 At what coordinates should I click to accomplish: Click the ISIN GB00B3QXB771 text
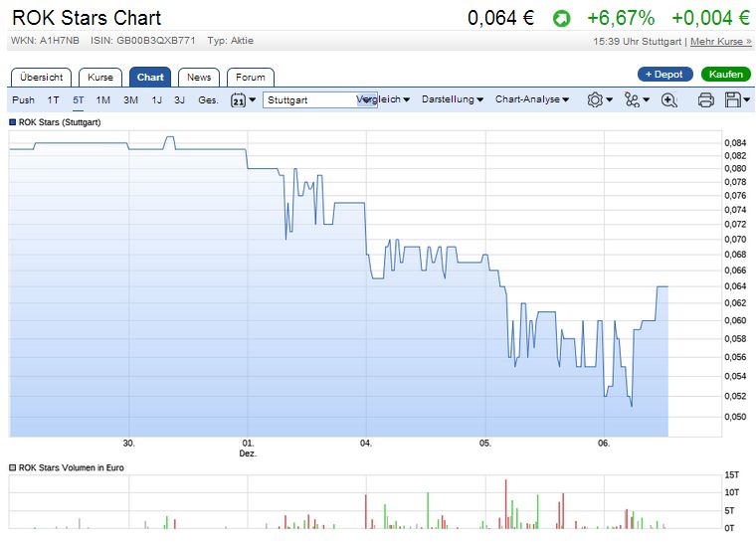[x=143, y=41]
